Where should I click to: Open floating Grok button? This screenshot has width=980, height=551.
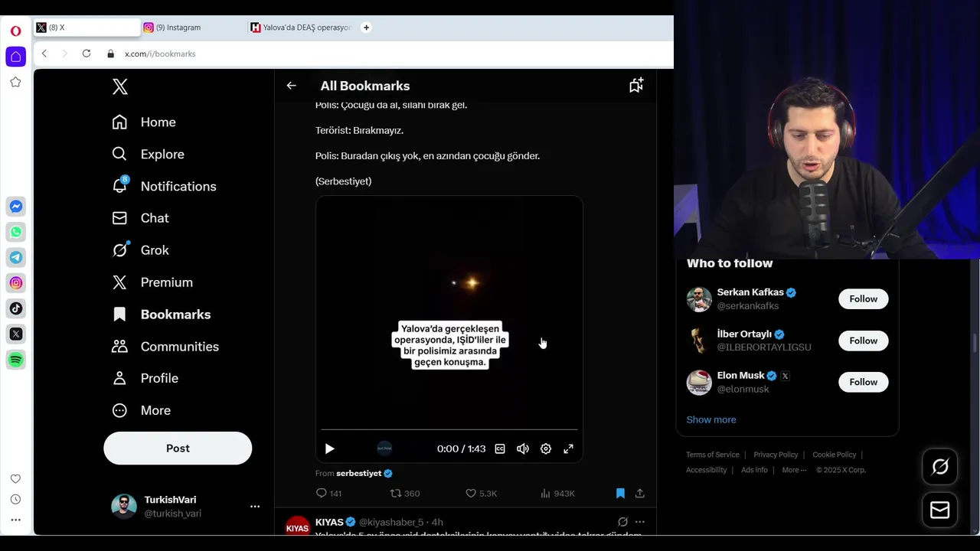pyautogui.click(x=939, y=467)
